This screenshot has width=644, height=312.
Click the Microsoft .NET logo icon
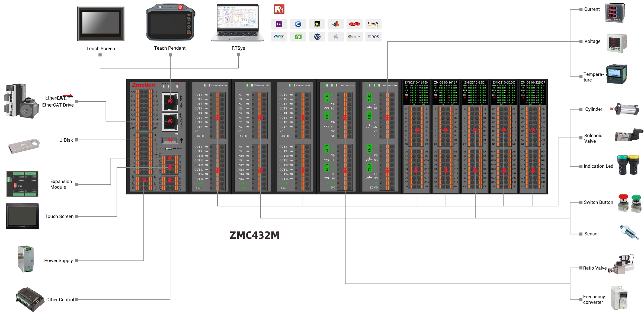[279, 37]
